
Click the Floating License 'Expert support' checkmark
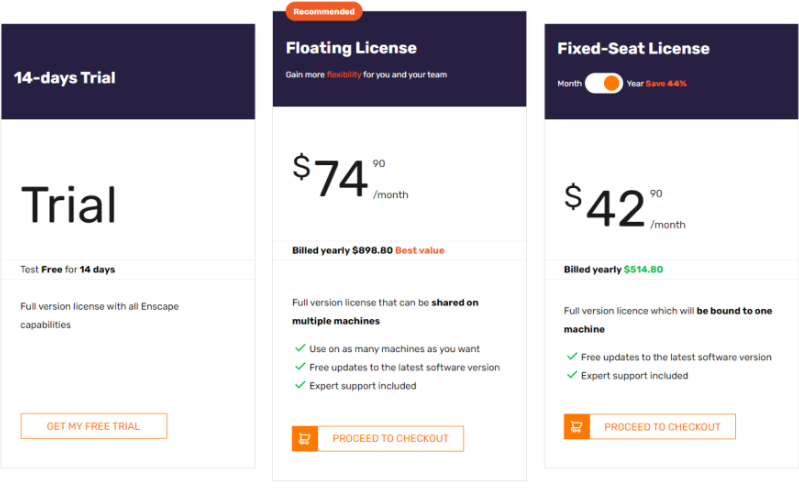[x=300, y=385]
